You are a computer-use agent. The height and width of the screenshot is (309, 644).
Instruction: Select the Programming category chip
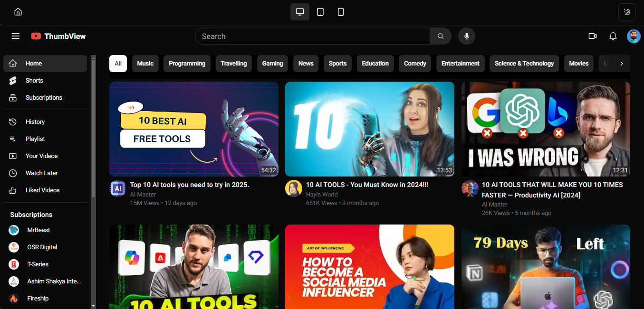(187, 63)
